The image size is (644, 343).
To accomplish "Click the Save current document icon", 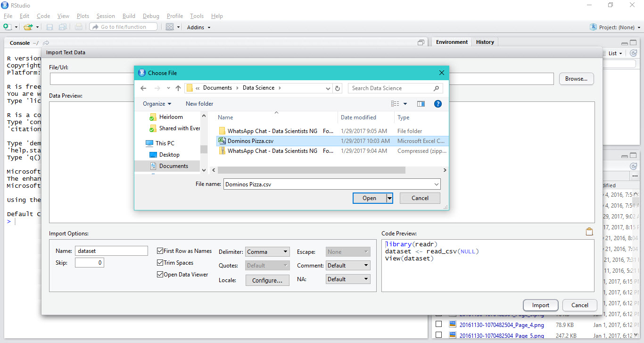I will click(x=50, y=27).
